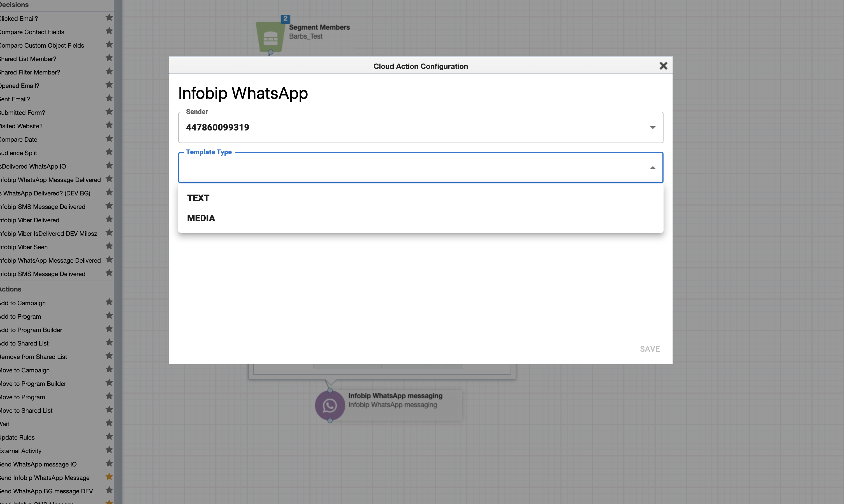This screenshot has width=844, height=504.
Task: Click the SAVE button
Action: tap(650, 349)
